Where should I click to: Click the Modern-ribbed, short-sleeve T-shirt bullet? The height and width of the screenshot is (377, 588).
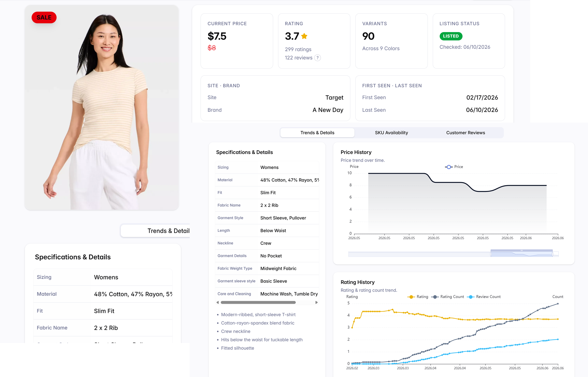[258, 314]
